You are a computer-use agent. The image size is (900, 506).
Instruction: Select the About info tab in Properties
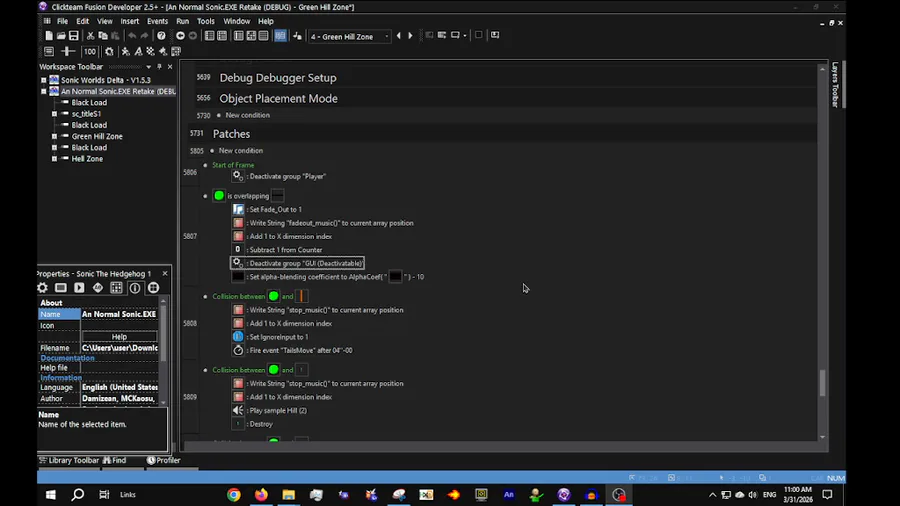point(134,288)
